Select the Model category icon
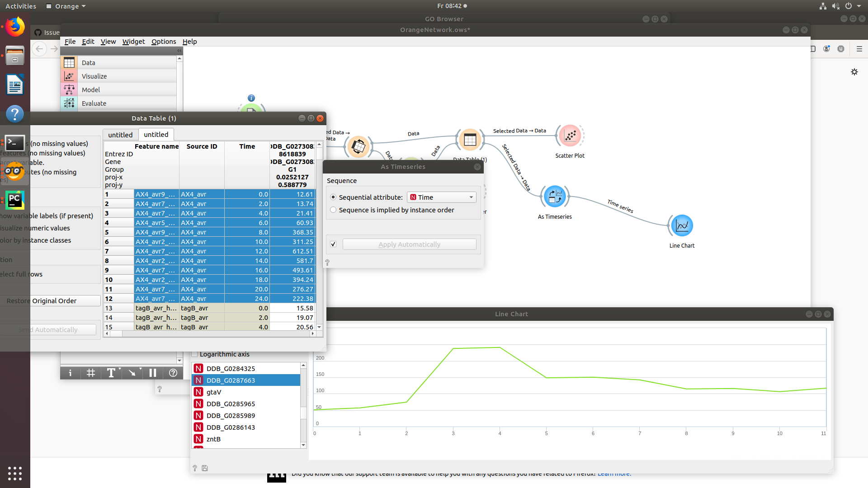This screenshot has width=868, height=488. (69, 89)
